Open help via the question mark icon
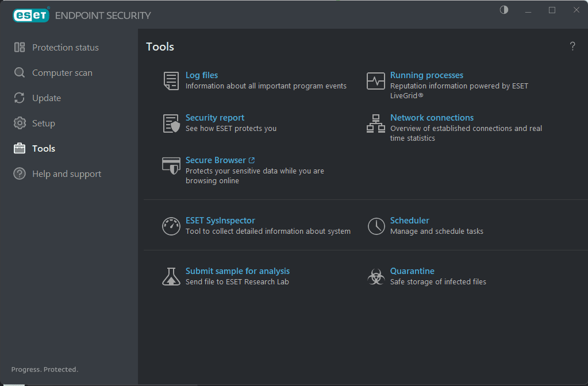 572,46
